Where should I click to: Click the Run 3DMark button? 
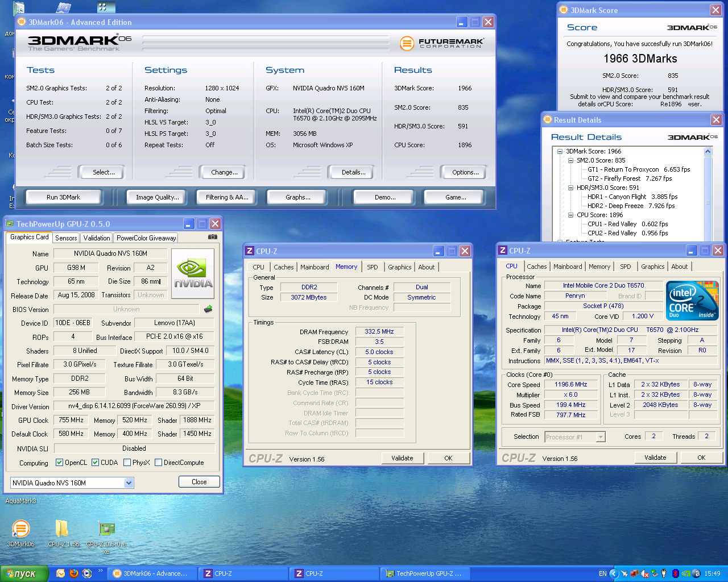63,197
